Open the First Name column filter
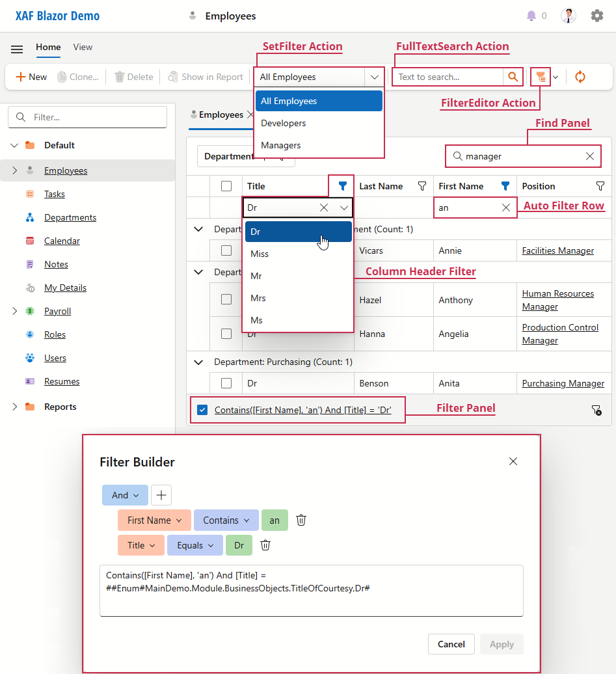 505,186
